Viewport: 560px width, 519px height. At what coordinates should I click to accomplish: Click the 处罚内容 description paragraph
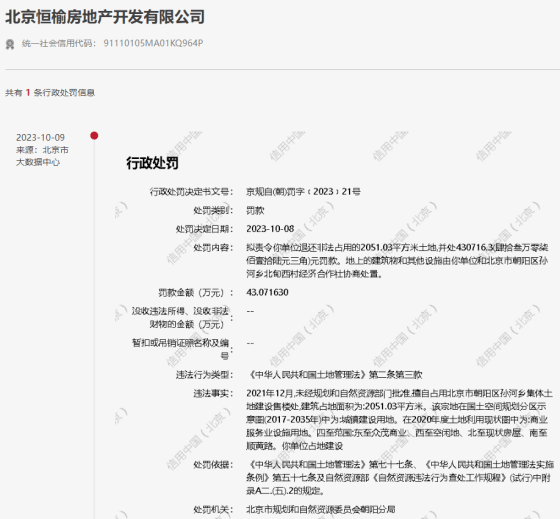[x=397, y=261]
